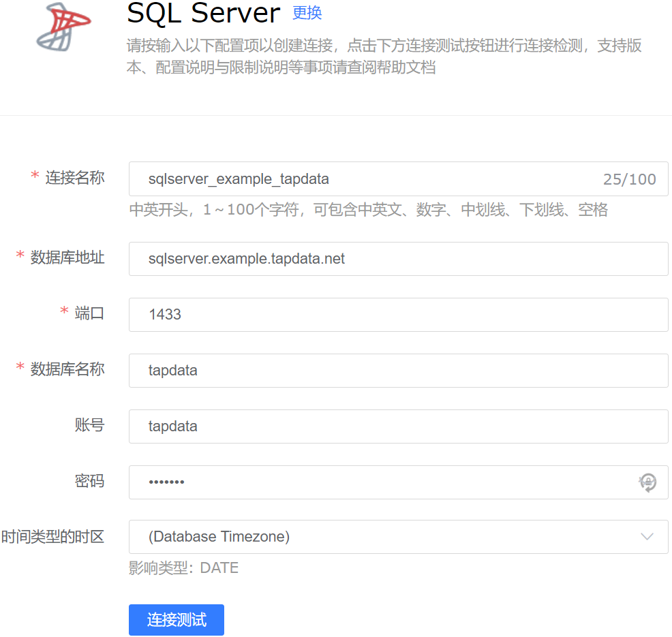This screenshot has width=672, height=637.
Task: Click the SQL Server title text
Action: tap(204, 13)
